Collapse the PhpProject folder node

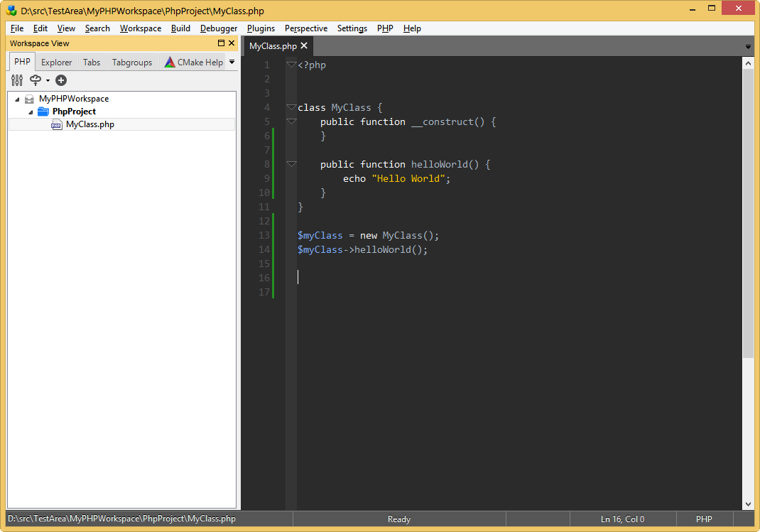pyautogui.click(x=31, y=112)
